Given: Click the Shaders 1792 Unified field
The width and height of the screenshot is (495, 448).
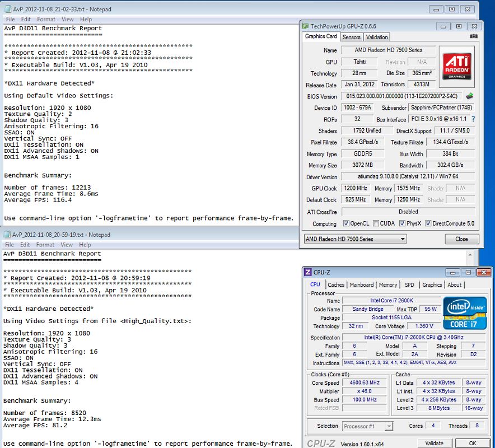Looking at the screenshot, I should point(367,130).
